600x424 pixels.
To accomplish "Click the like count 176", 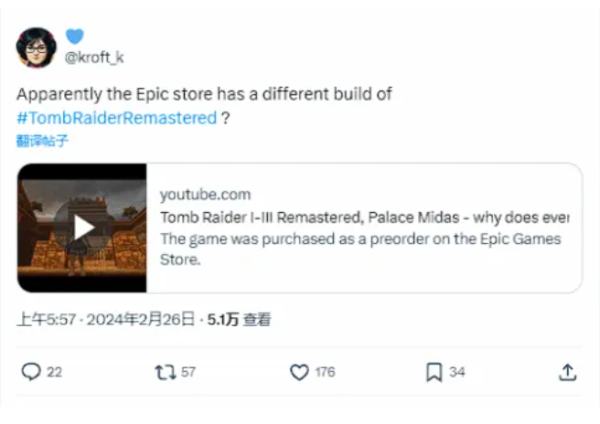I will [x=325, y=372].
